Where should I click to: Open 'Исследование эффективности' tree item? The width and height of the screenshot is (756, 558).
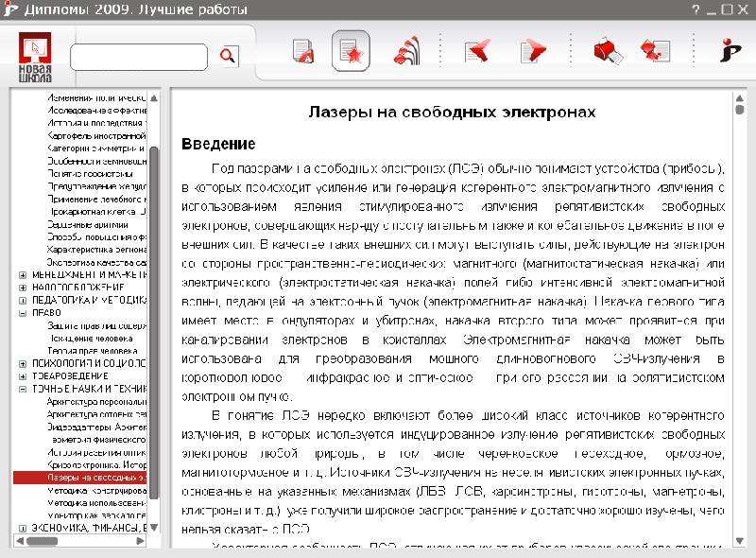click(96, 111)
